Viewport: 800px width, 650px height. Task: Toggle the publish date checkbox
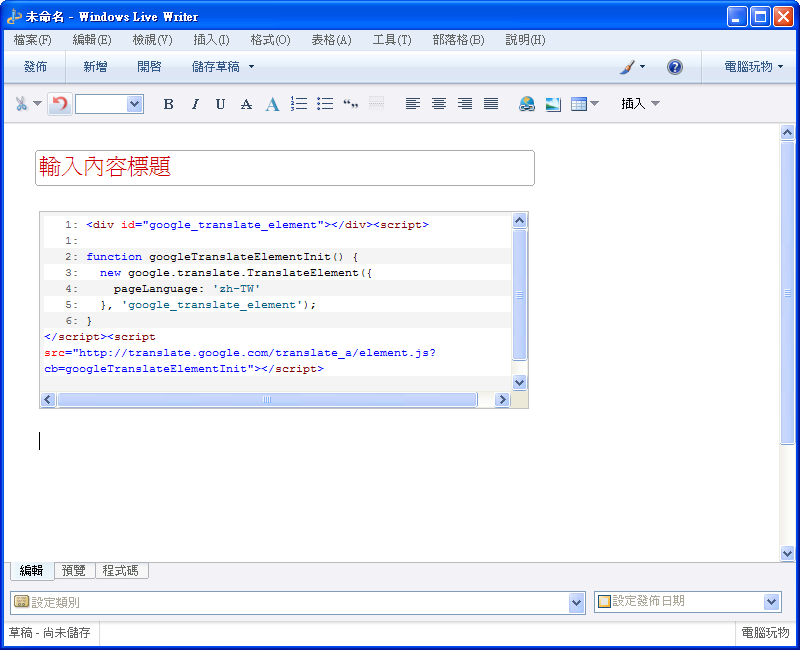pos(604,602)
